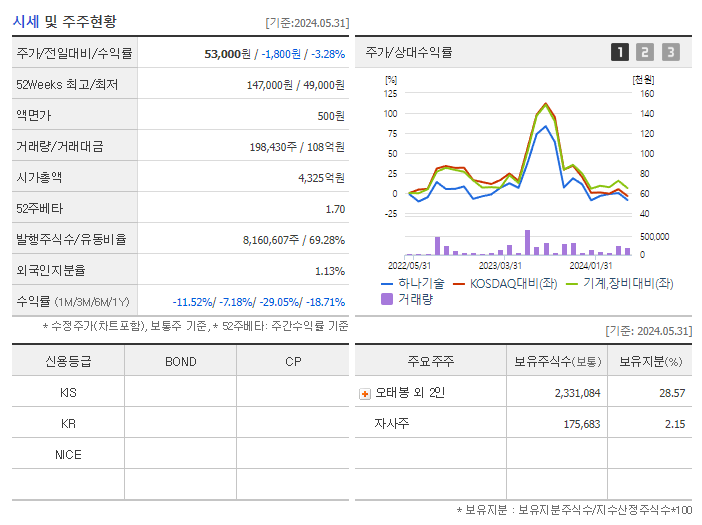Click the -18.71% one-year return
The height and width of the screenshot is (525, 702).
[x=325, y=302]
